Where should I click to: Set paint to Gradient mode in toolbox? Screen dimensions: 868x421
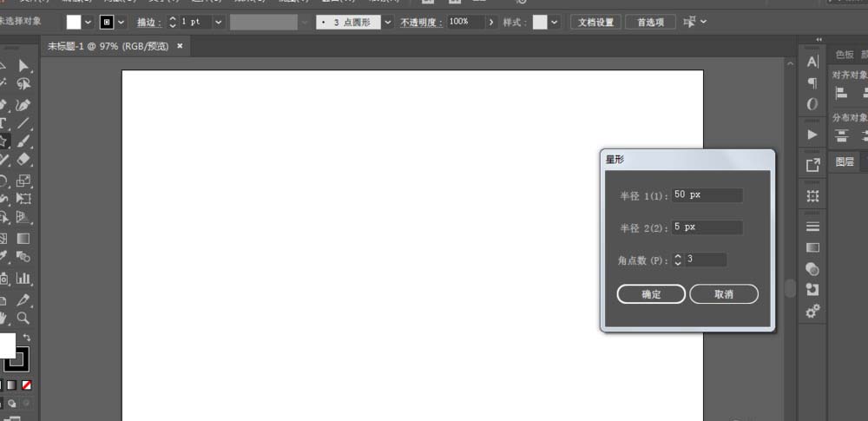point(11,385)
